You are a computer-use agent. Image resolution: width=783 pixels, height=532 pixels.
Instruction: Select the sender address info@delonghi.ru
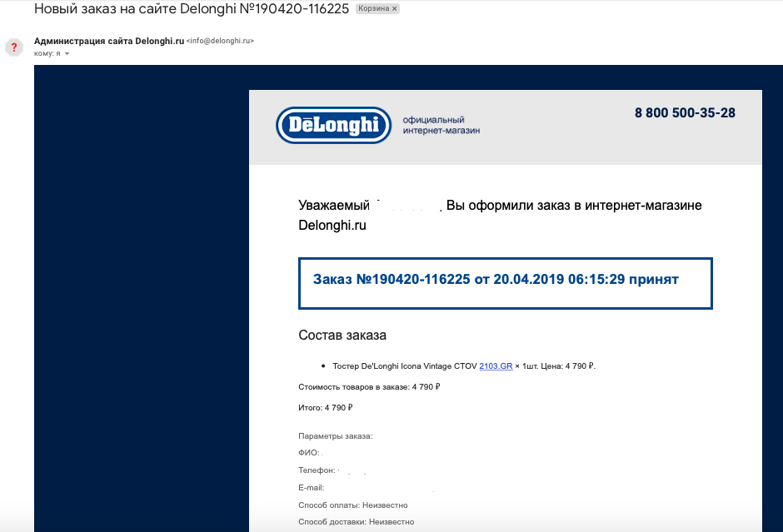pos(220,41)
